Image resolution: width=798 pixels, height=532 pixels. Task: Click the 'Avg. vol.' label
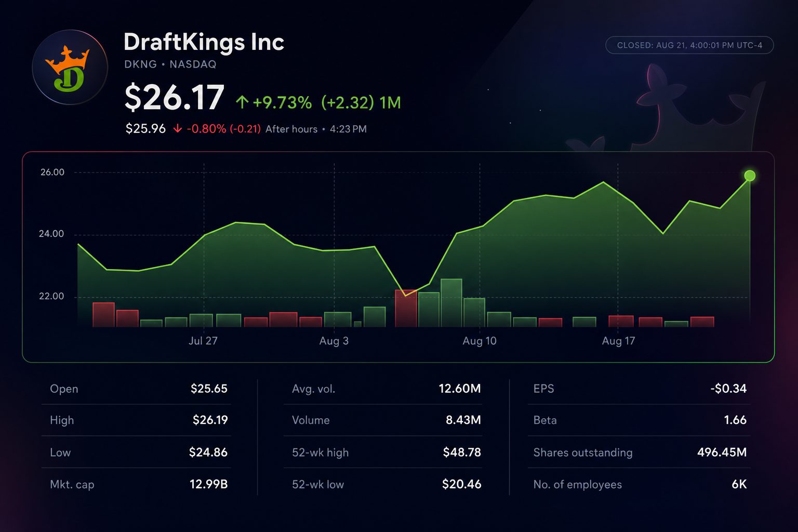314,389
